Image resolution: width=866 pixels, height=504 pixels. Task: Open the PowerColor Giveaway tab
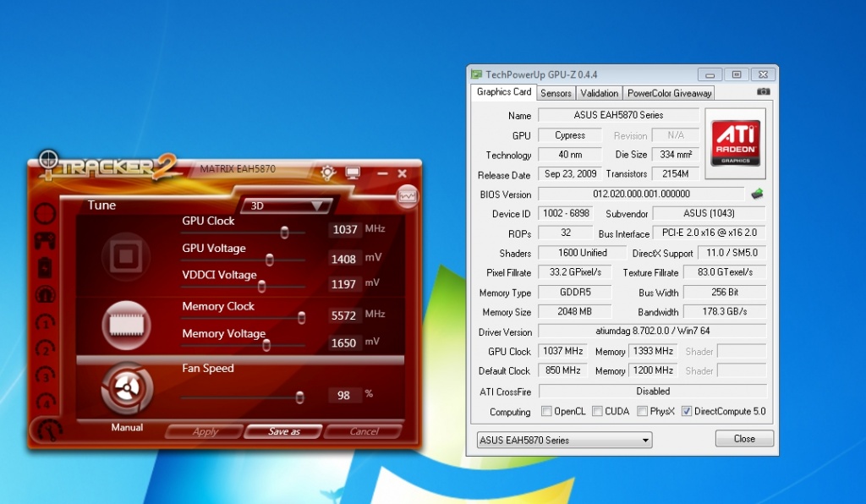pyautogui.click(x=669, y=93)
